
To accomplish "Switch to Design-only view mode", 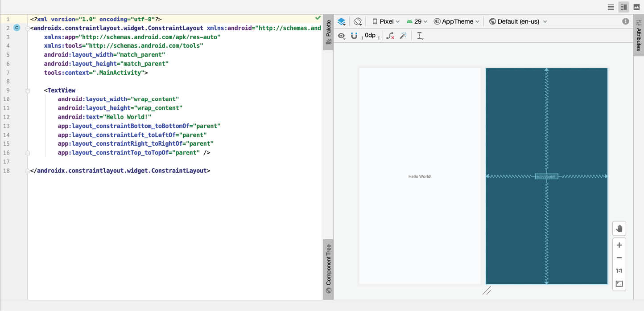I will (636, 7).
